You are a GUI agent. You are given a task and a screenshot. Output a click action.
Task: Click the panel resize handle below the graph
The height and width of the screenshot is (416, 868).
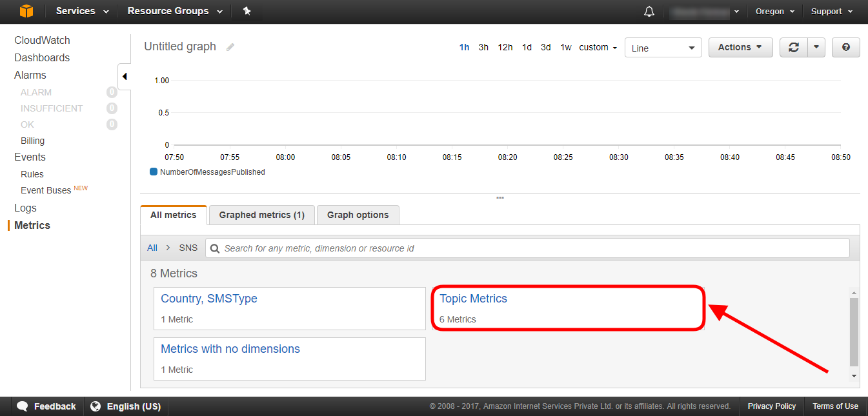pos(500,197)
